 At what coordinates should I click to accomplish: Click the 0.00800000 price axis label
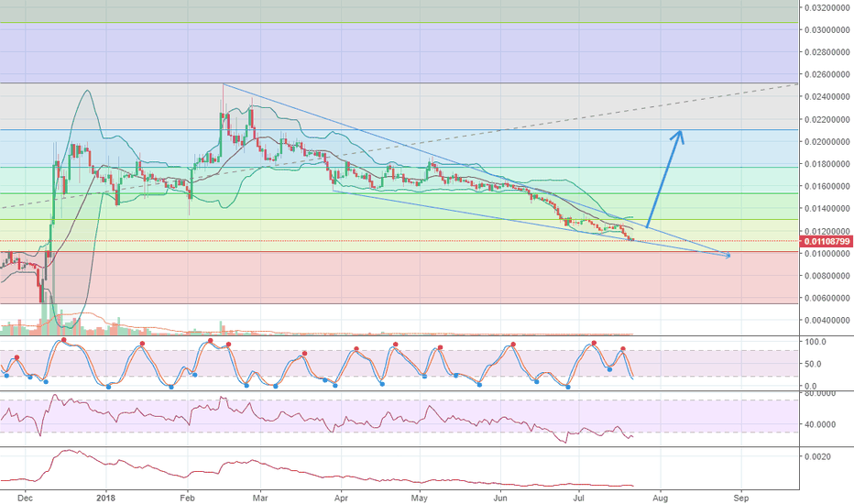point(827,276)
